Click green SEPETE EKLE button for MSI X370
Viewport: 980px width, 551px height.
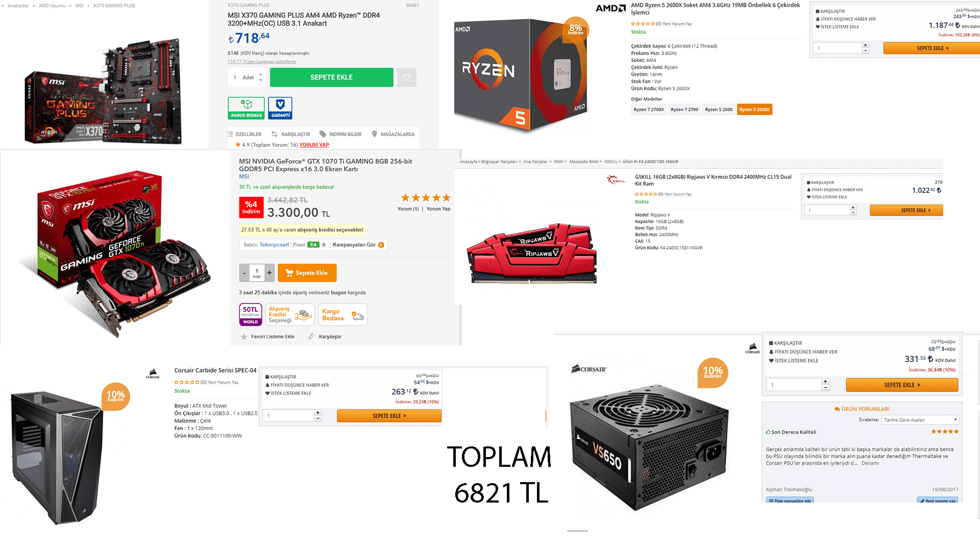[331, 78]
